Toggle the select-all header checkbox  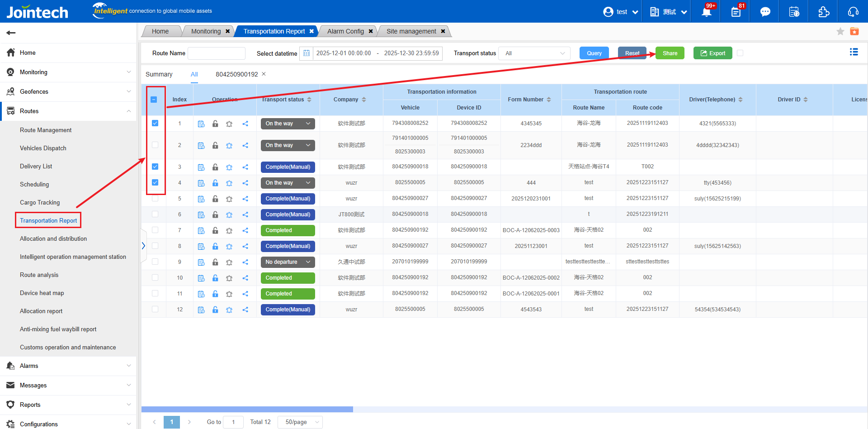click(x=154, y=100)
